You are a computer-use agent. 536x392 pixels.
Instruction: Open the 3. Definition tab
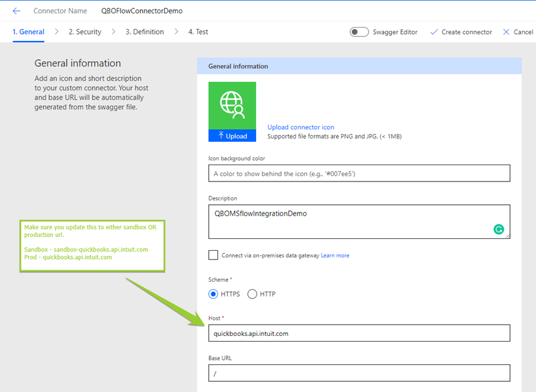(144, 32)
